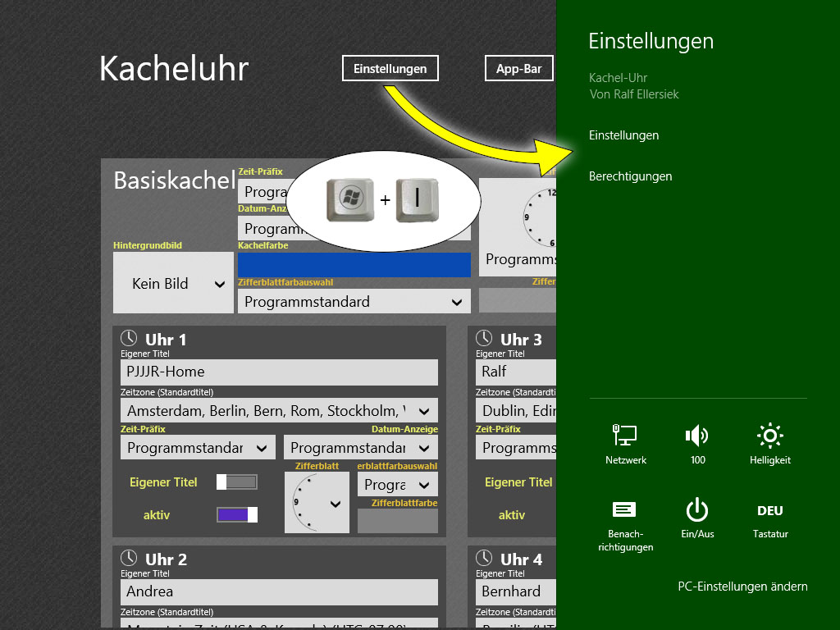Select Einstellungen in the green settings pane

[x=623, y=135]
